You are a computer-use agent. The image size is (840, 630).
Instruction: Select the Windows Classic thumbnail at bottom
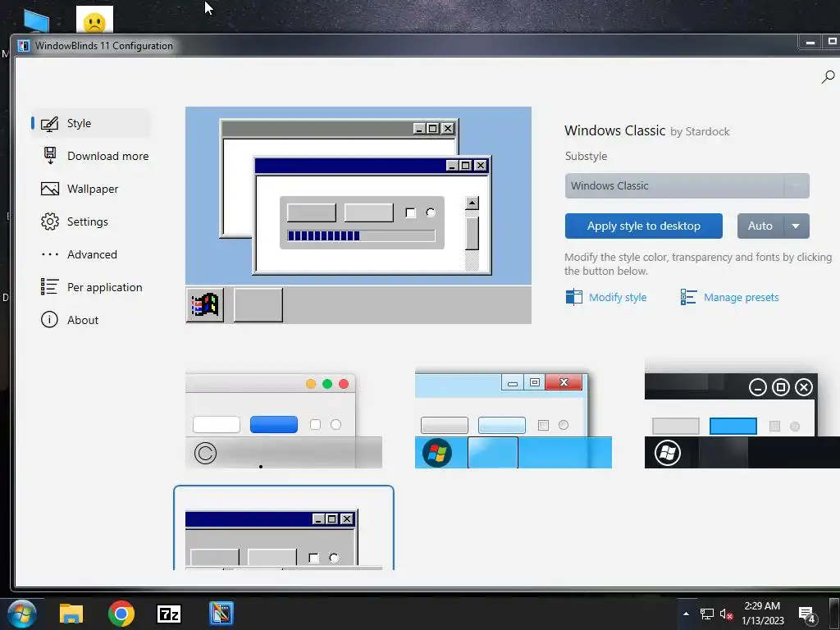coord(284,527)
